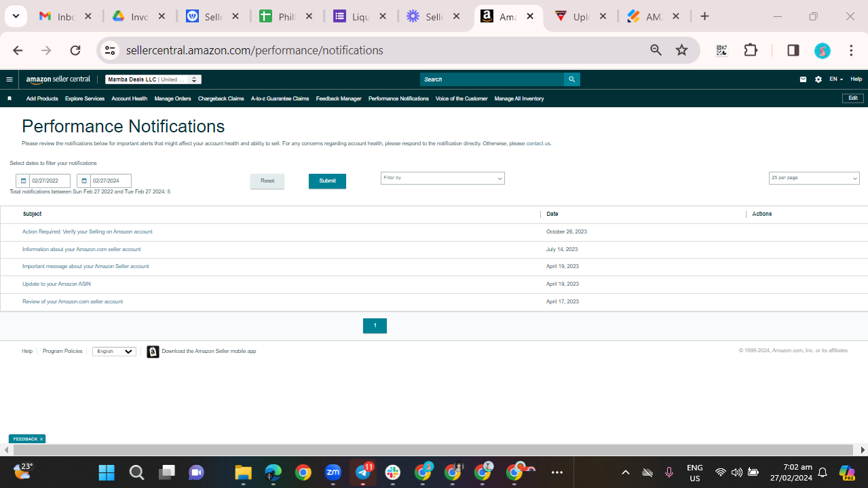Open 'Review of your Amazon.com seller account' notification
Screen dimensions: 868x488
73,301
